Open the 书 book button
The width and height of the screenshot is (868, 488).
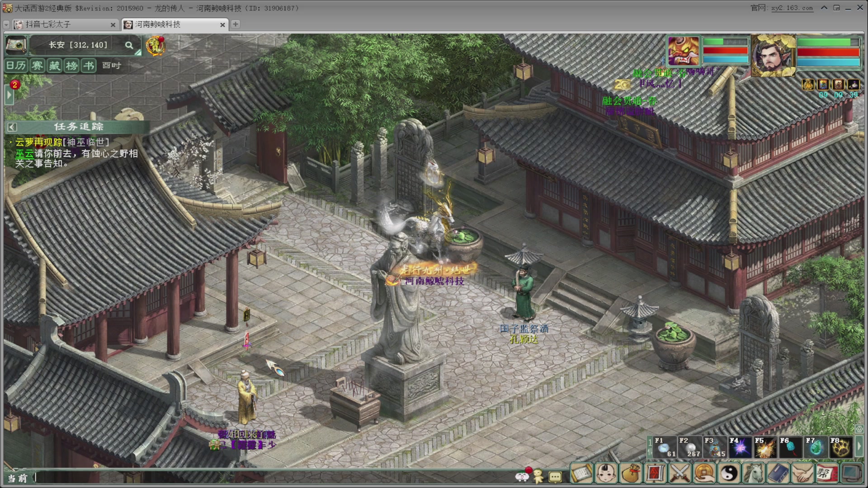pyautogui.click(x=89, y=66)
